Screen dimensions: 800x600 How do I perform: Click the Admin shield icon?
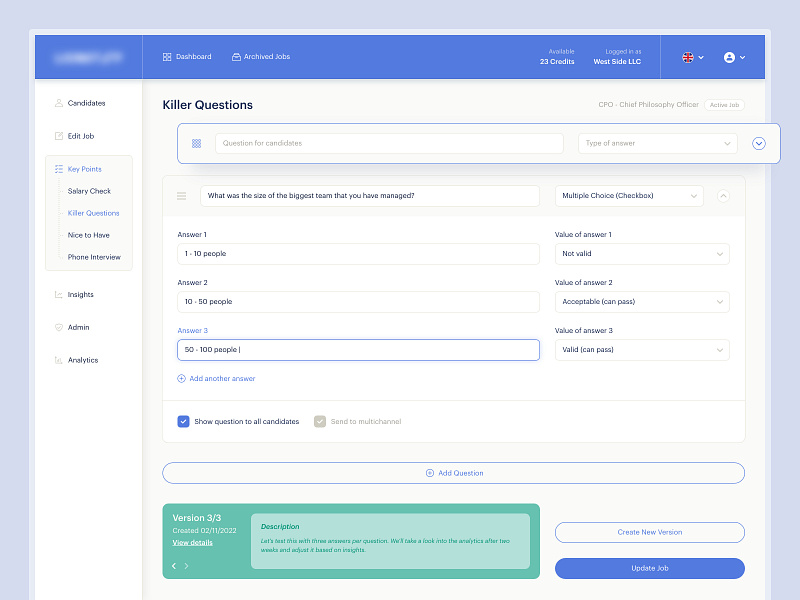(60, 327)
